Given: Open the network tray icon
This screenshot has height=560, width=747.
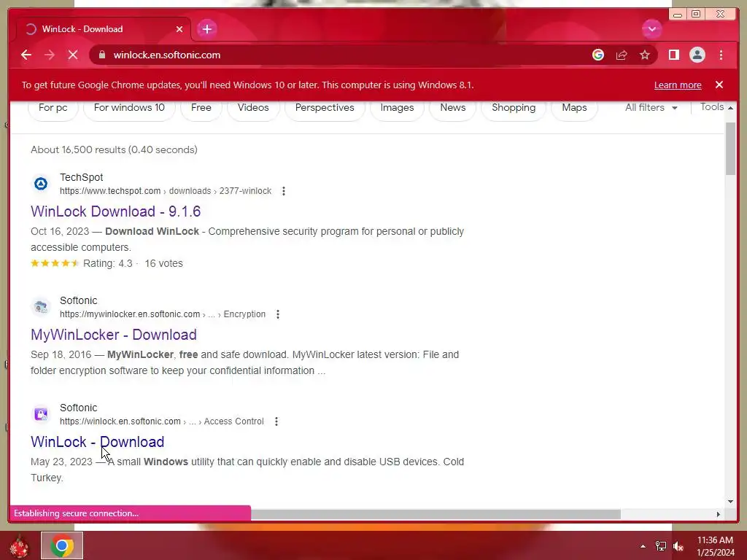Looking at the screenshot, I should 661,546.
